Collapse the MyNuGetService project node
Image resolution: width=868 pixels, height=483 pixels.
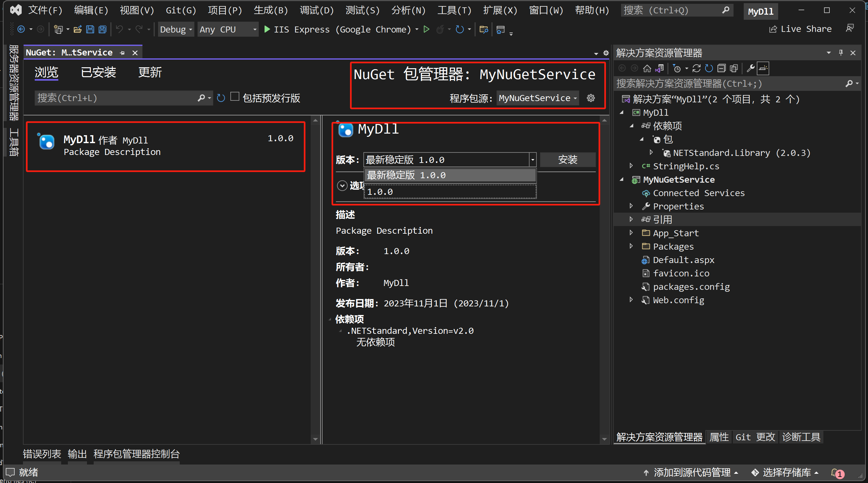(622, 179)
